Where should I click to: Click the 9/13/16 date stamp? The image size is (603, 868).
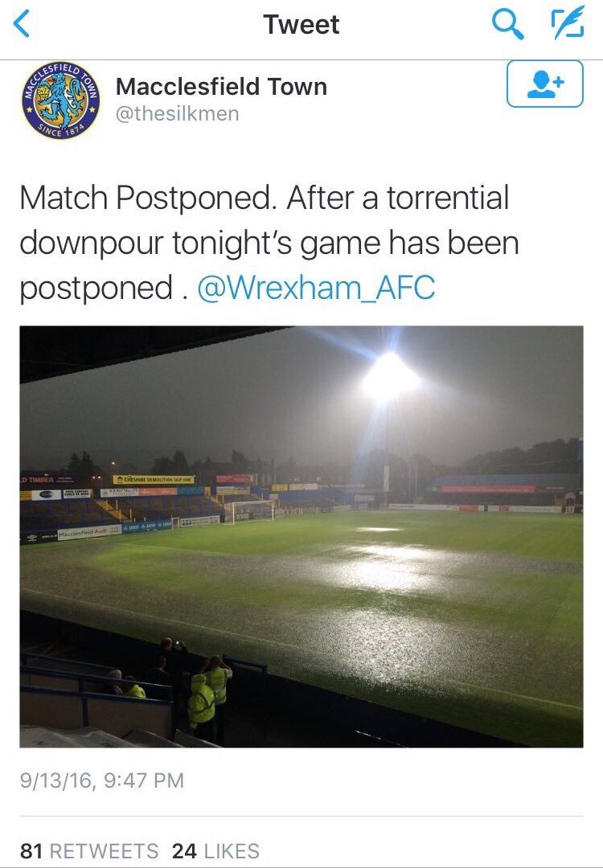[59, 780]
